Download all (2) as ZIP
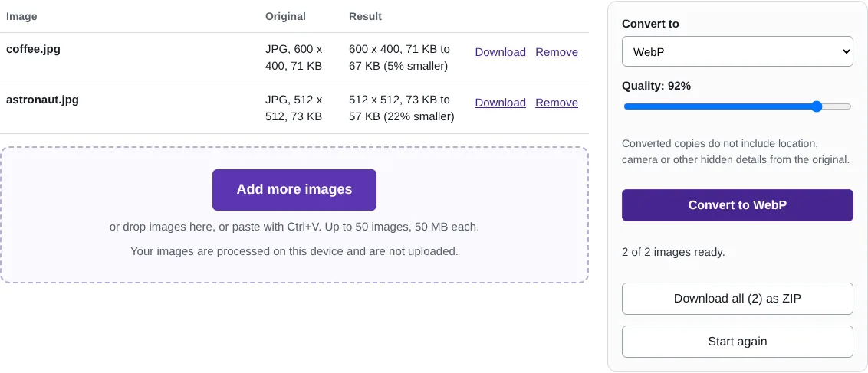Viewport: 868px width, 373px height. click(x=738, y=299)
